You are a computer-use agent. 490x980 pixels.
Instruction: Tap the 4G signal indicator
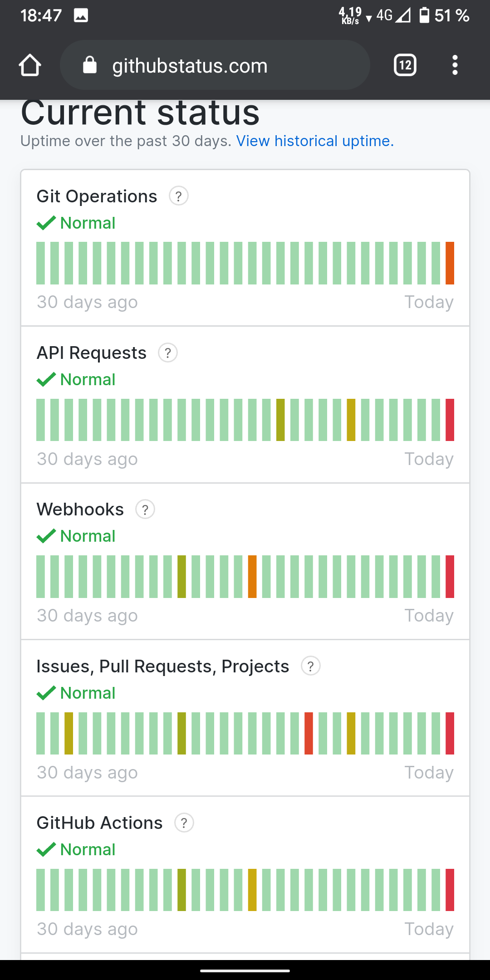pos(393,15)
